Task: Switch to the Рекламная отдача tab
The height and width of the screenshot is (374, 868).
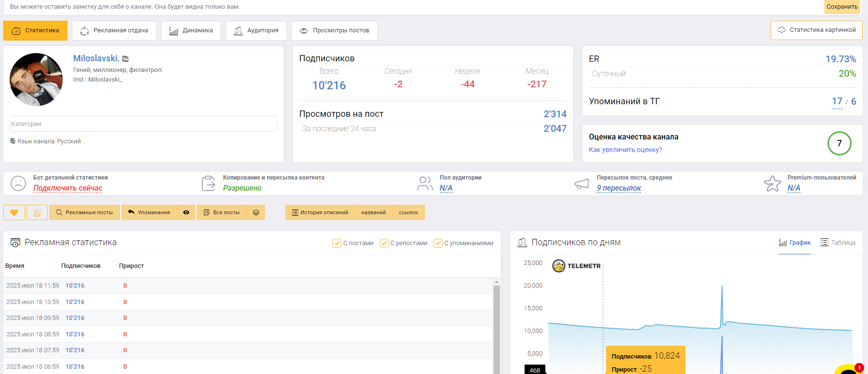Action: tap(114, 30)
